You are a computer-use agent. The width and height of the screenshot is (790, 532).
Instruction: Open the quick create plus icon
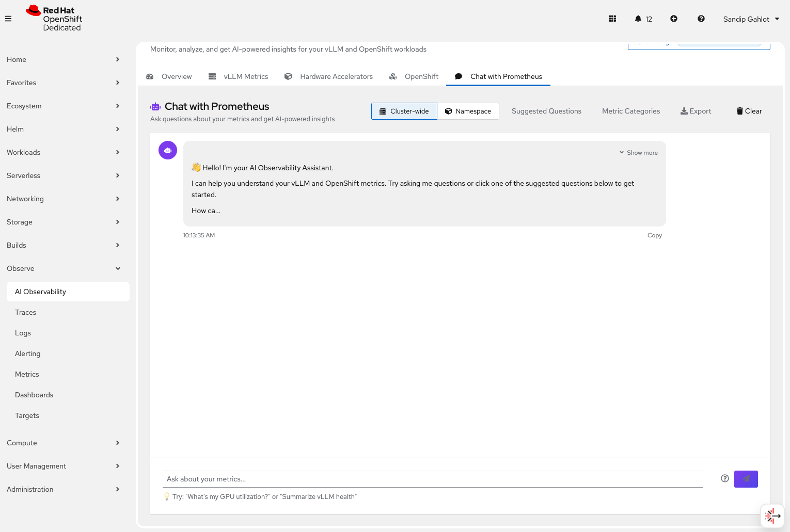673,19
